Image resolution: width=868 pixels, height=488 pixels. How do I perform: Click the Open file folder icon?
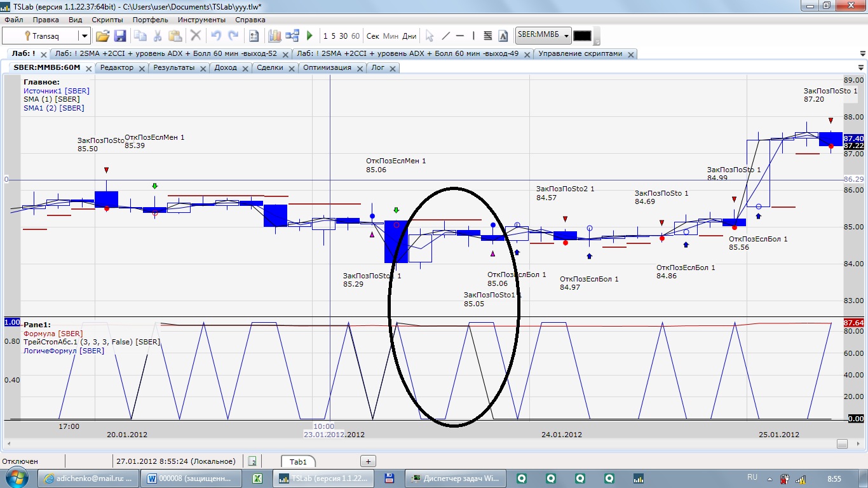pos(102,36)
